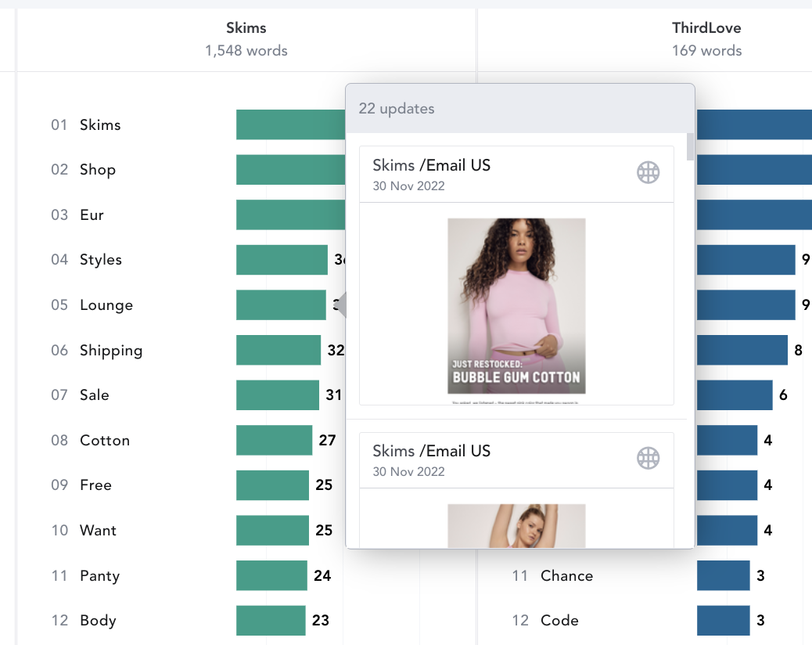Click the count 23 next to Body
812x645 pixels.
point(321,620)
